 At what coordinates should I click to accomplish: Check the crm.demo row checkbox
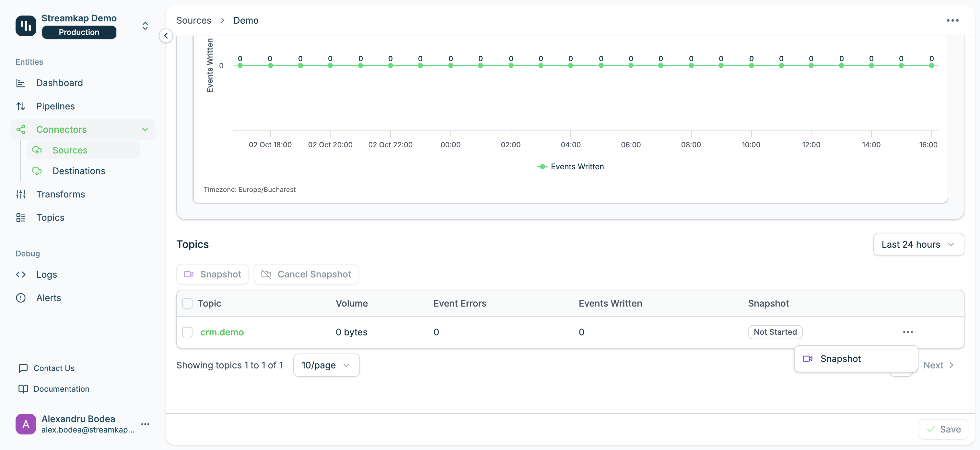pyautogui.click(x=187, y=332)
